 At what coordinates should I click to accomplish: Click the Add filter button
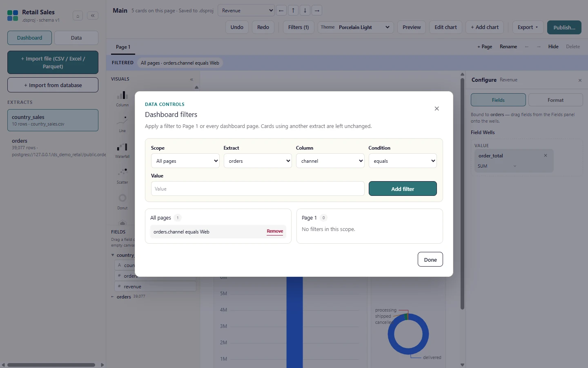403,189
